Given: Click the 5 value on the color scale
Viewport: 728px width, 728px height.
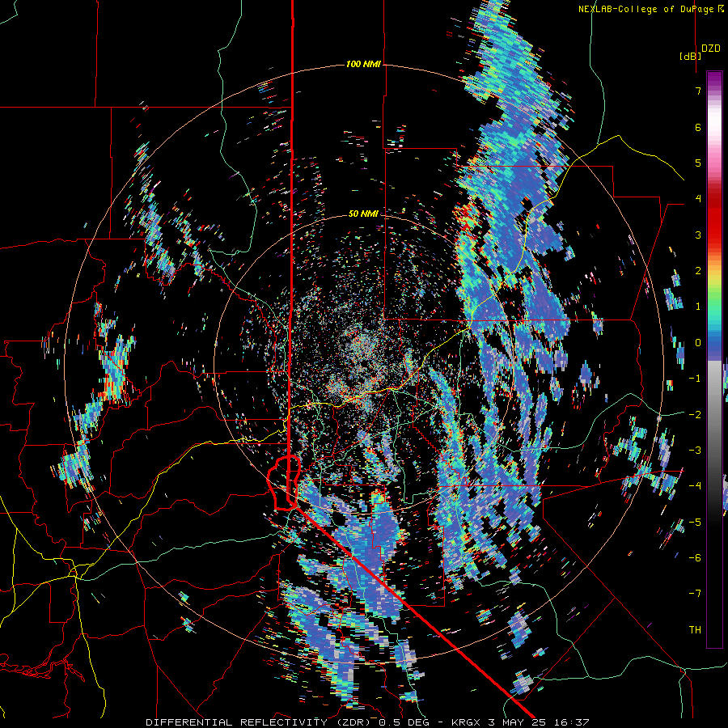Looking at the screenshot, I should 698,163.
